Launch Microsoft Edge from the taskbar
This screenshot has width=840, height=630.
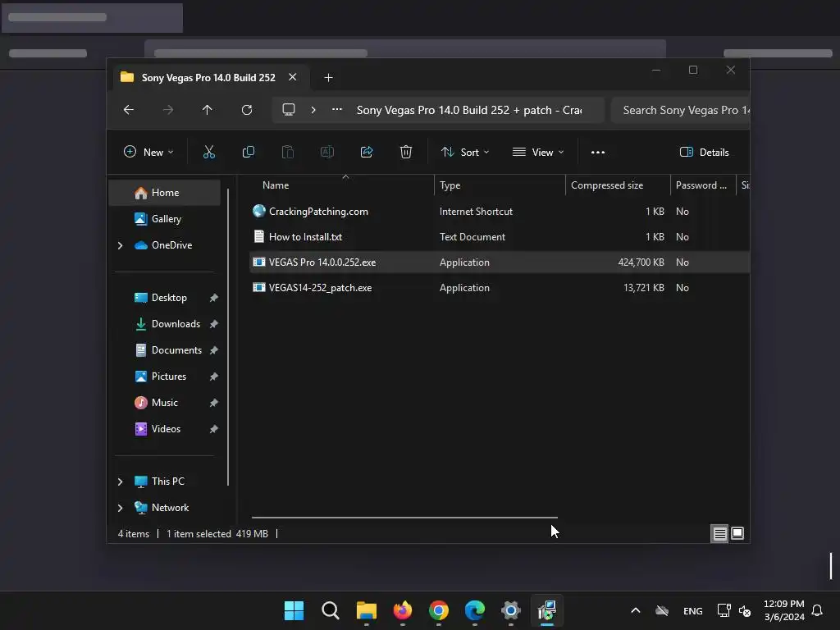[x=475, y=610]
